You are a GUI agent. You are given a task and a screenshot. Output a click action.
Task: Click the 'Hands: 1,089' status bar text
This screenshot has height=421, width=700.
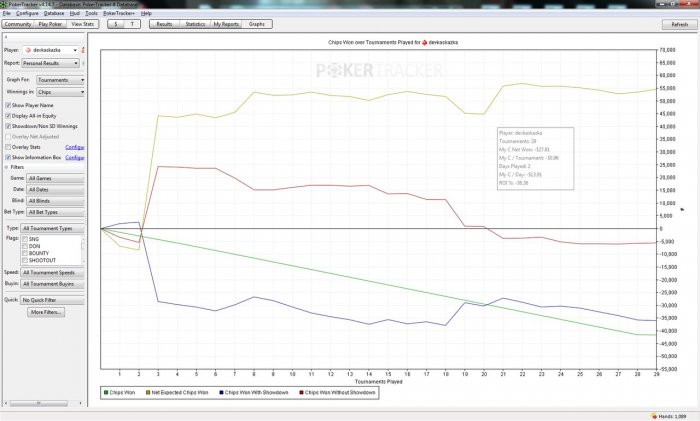point(672,416)
